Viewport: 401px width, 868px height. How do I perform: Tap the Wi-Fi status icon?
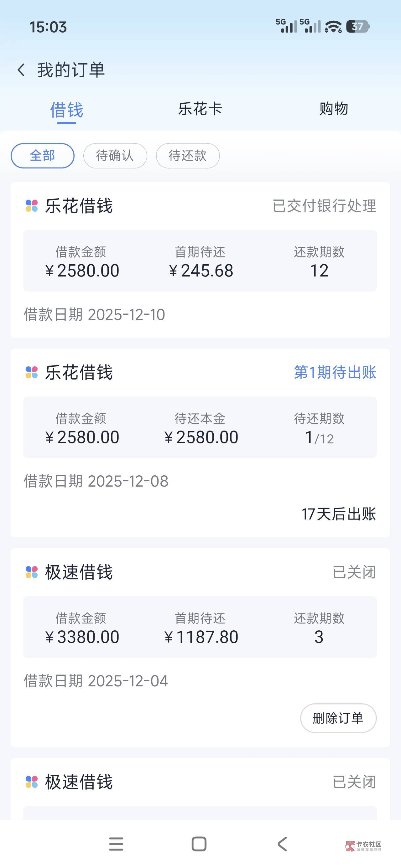[x=333, y=27]
